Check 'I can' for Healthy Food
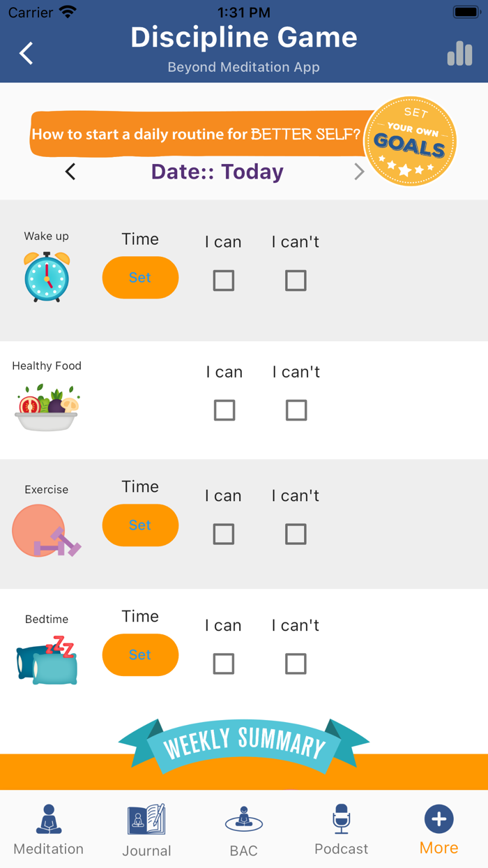This screenshot has width=488, height=868. point(224,410)
